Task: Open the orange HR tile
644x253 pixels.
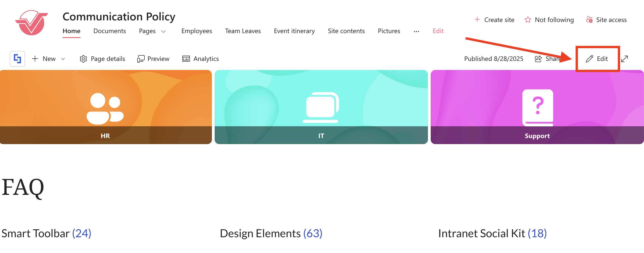Action: (105, 107)
